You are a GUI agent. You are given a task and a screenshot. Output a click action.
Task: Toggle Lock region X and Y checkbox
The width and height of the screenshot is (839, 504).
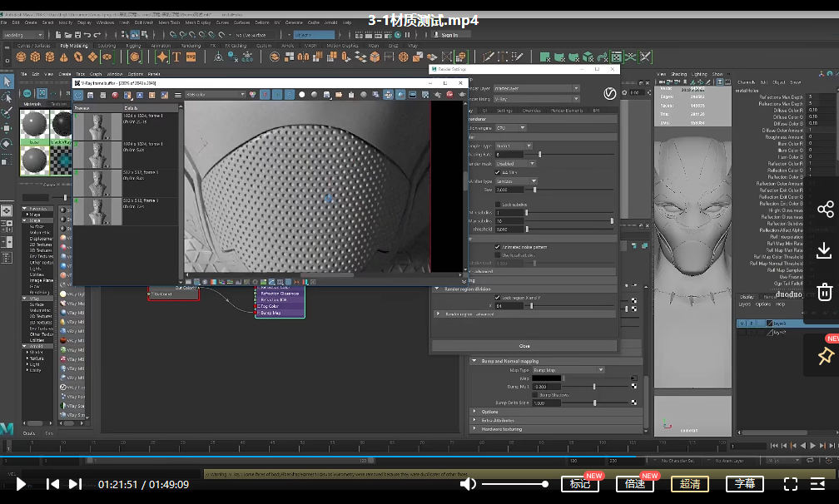pyautogui.click(x=498, y=297)
